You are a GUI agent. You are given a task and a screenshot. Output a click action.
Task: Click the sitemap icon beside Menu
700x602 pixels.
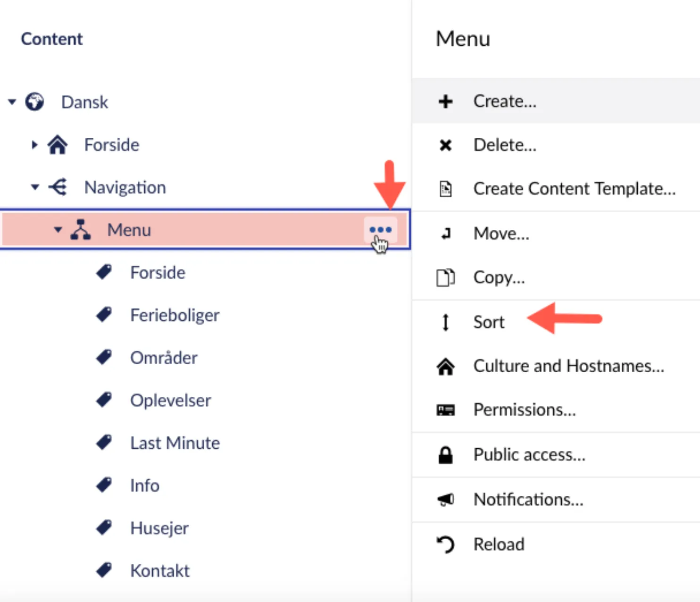[81, 230]
